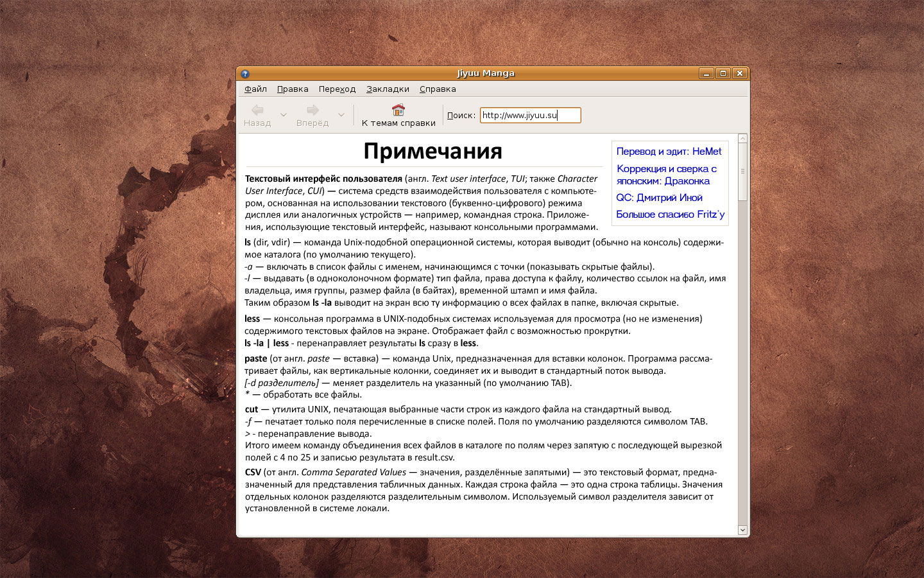924x578 pixels.
Task: Open the Переход menu
Action: click(337, 89)
